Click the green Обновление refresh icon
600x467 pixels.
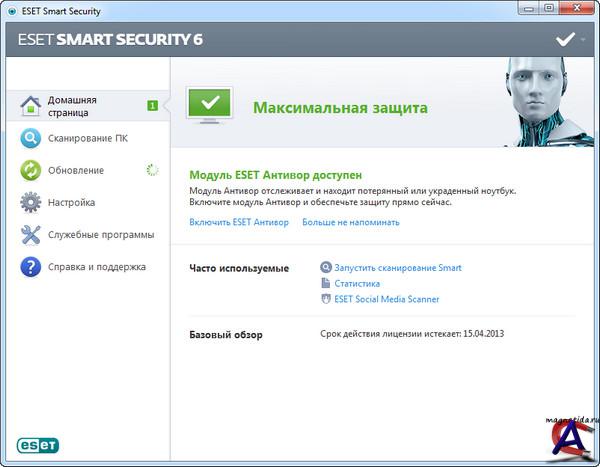pyautogui.click(x=31, y=170)
